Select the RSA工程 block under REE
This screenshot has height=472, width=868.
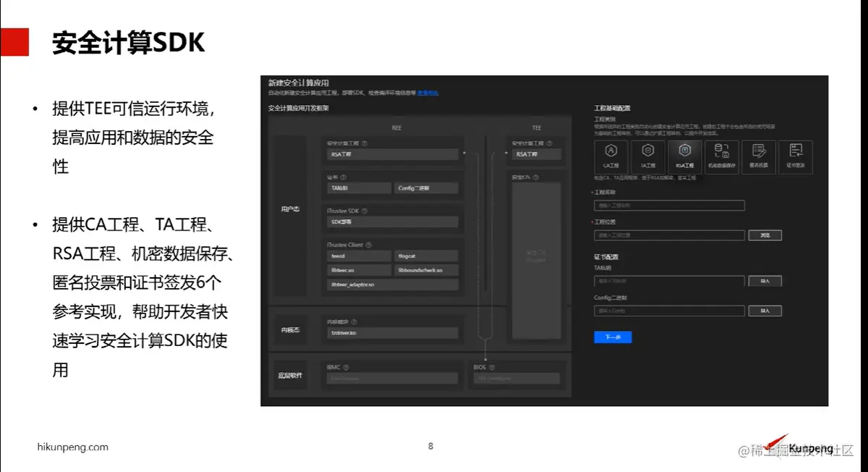tap(393, 154)
